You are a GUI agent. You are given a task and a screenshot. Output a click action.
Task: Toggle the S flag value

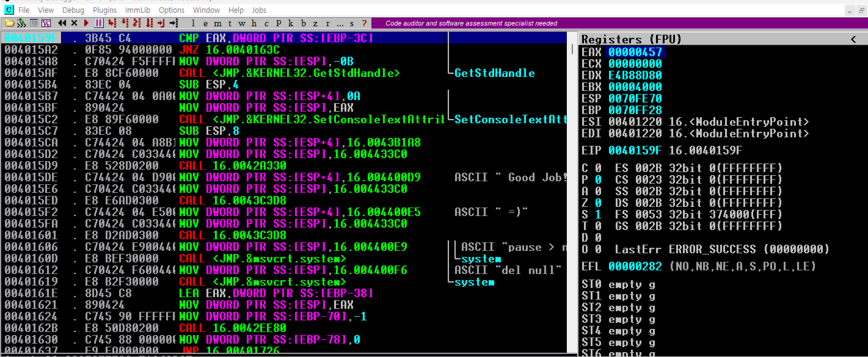click(598, 215)
